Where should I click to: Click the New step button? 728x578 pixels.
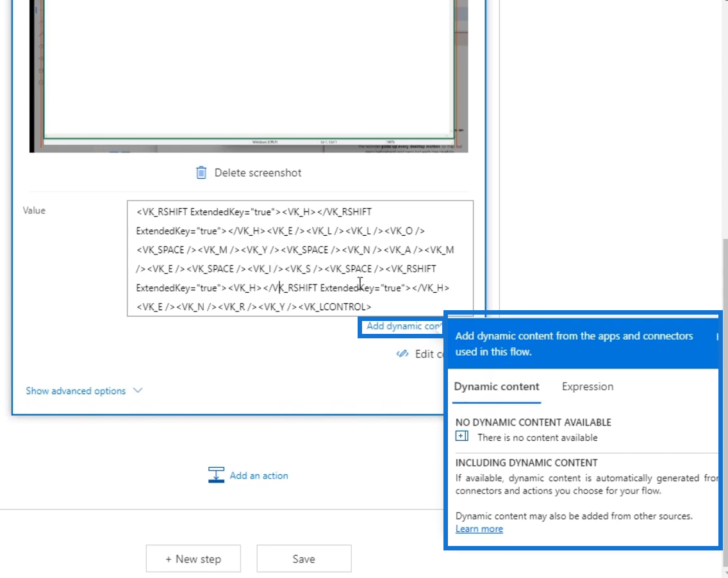coord(193,559)
